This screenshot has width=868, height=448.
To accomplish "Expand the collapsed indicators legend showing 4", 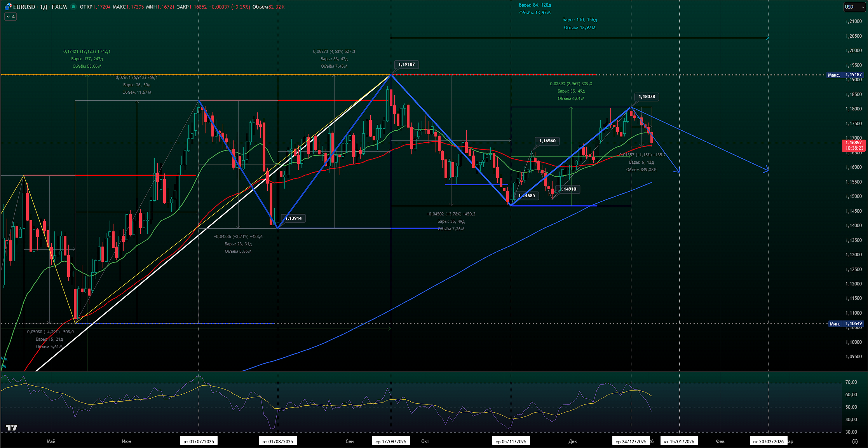I will 10,17.
